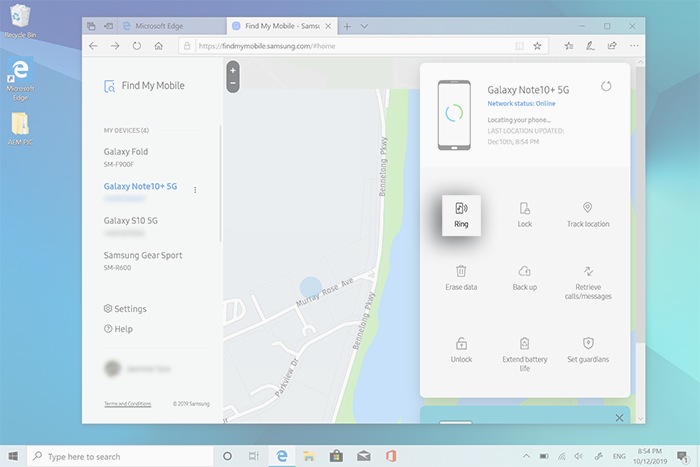
Task: Start the Back up action
Action: click(525, 278)
